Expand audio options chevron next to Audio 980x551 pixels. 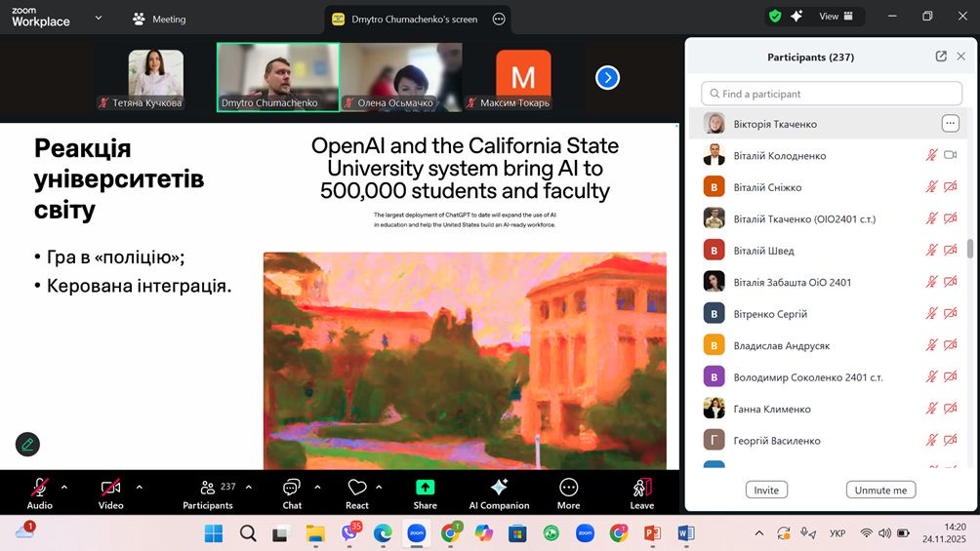pos(64,487)
